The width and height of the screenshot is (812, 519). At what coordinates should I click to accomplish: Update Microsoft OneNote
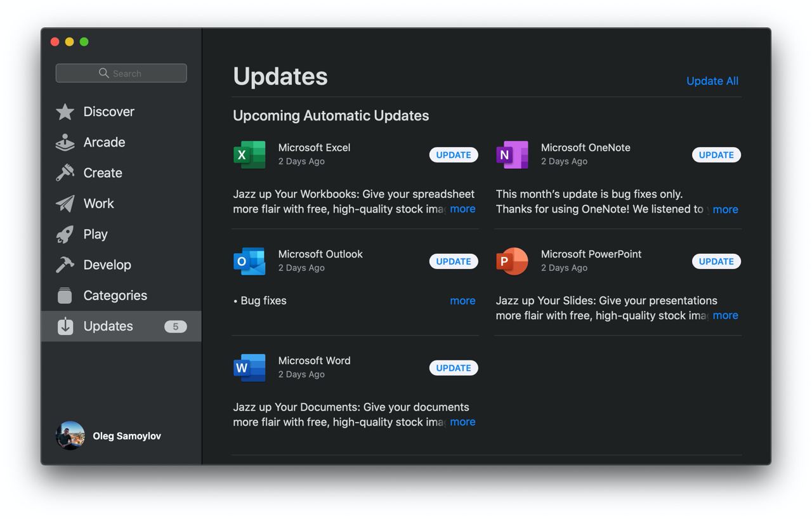pos(716,155)
